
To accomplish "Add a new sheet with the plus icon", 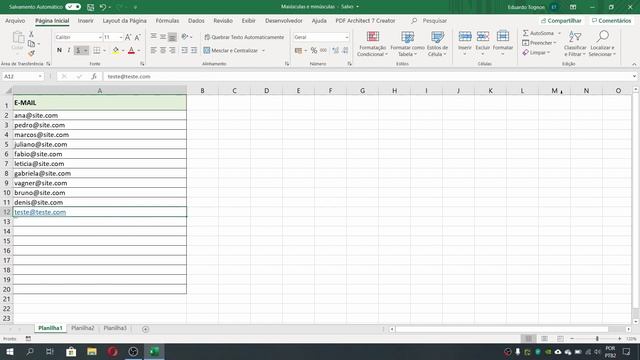I will [145, 329].
